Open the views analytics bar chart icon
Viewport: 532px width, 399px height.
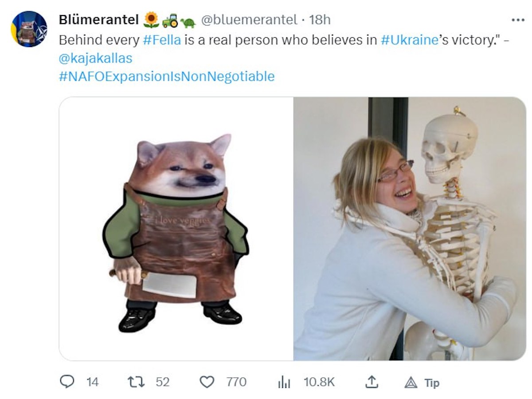[x=283, y=382]
